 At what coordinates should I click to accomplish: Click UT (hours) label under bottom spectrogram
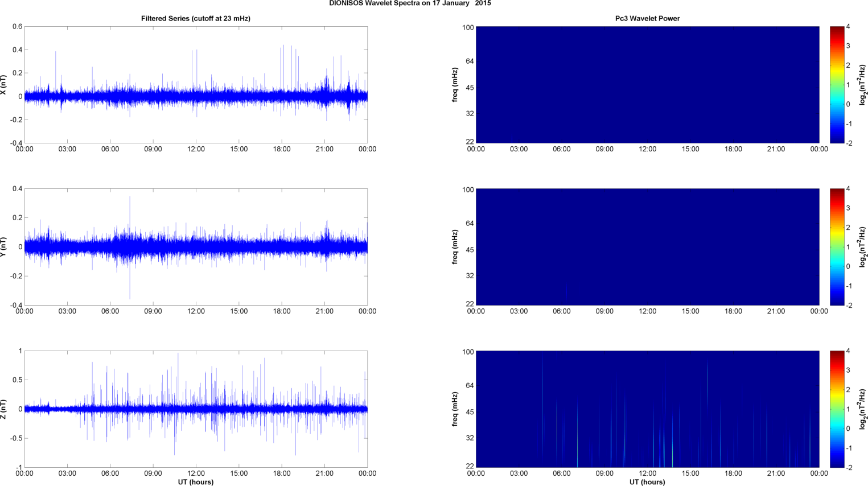coord(647,482)
